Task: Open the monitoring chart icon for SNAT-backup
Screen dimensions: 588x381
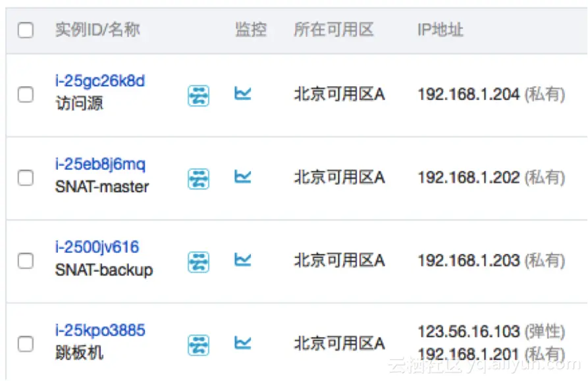Action: tap(243, 261)
